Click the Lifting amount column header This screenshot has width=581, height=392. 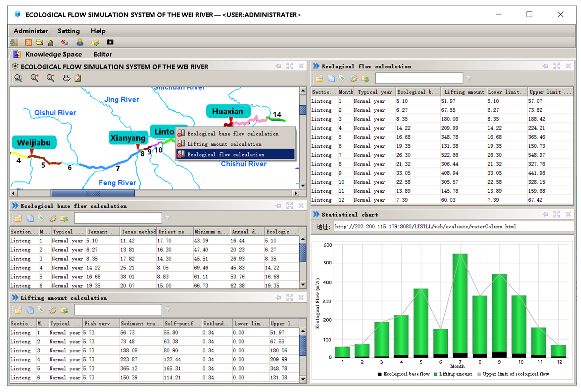[464, 92]
